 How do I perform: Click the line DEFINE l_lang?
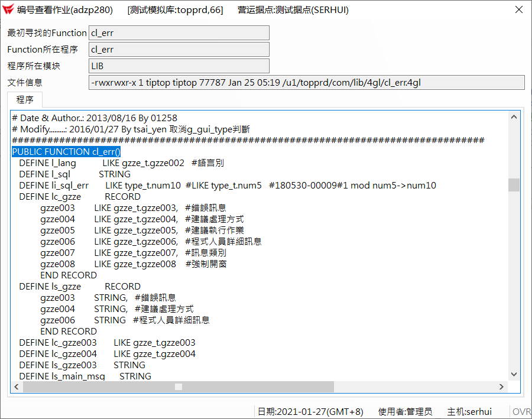coord(121,163)
